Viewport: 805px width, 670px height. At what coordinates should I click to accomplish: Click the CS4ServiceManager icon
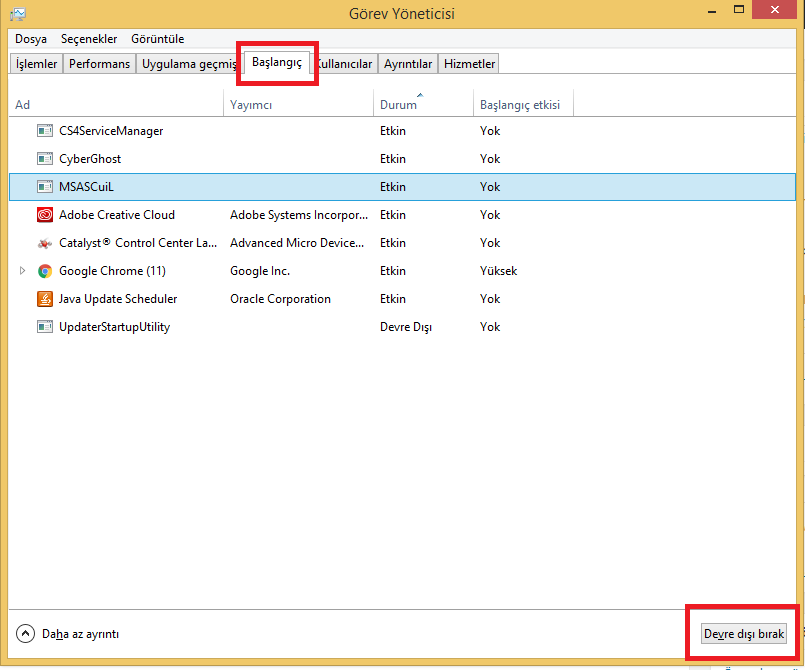click(44, 130)
